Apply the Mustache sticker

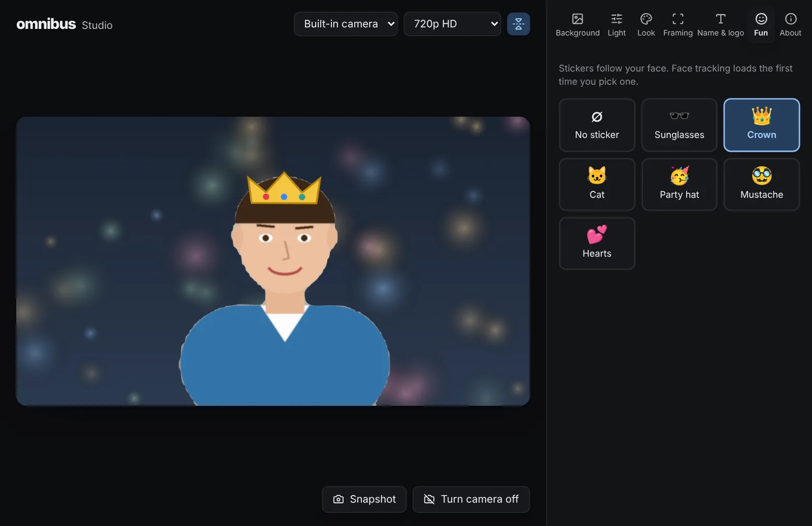pos(761,185)
